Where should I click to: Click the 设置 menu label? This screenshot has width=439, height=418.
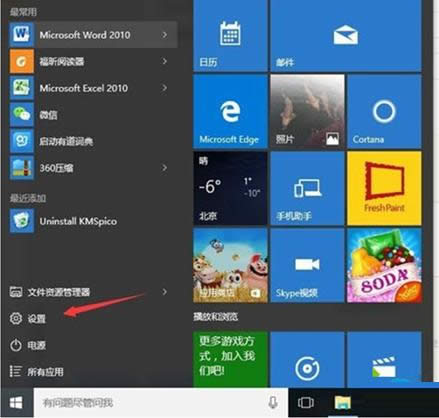coord(36,319)
